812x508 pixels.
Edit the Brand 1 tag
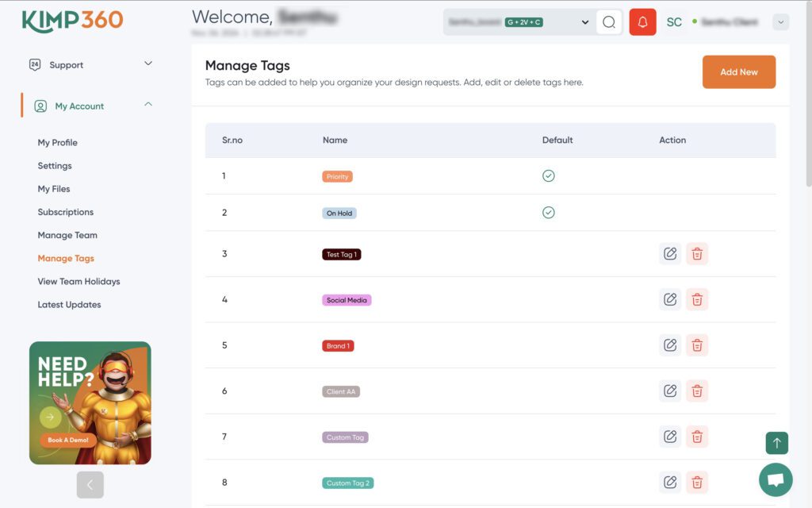coord(670,345)
